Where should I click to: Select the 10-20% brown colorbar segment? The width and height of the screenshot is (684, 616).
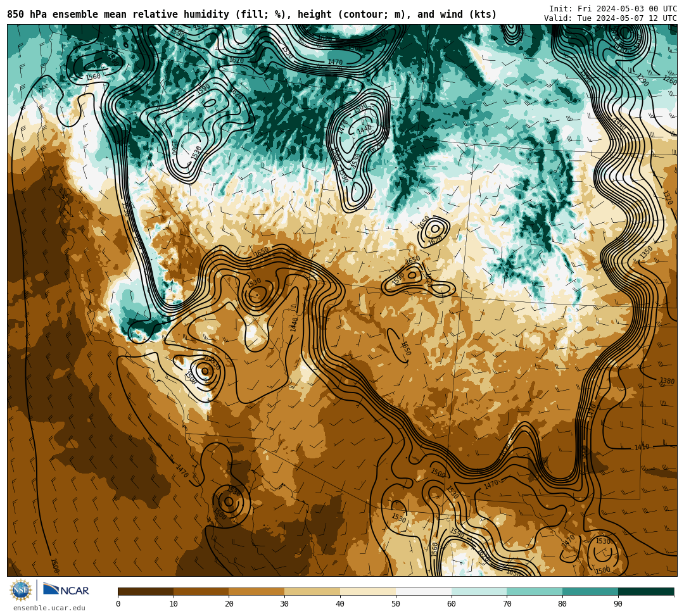(x=201, y=591)
